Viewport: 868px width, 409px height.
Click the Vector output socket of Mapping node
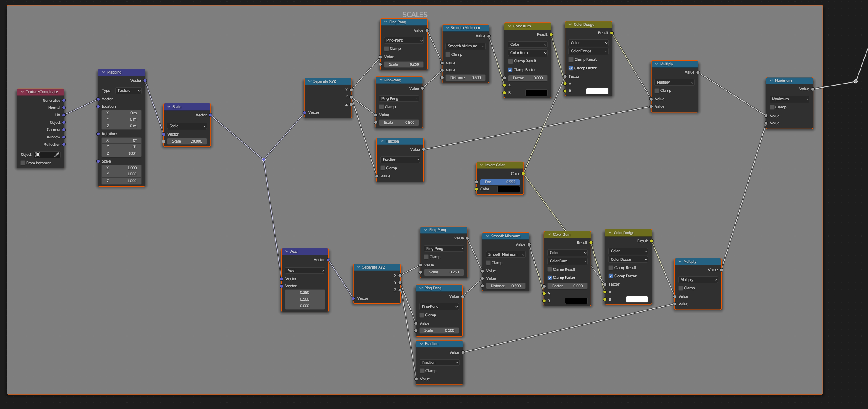[145, 81]
